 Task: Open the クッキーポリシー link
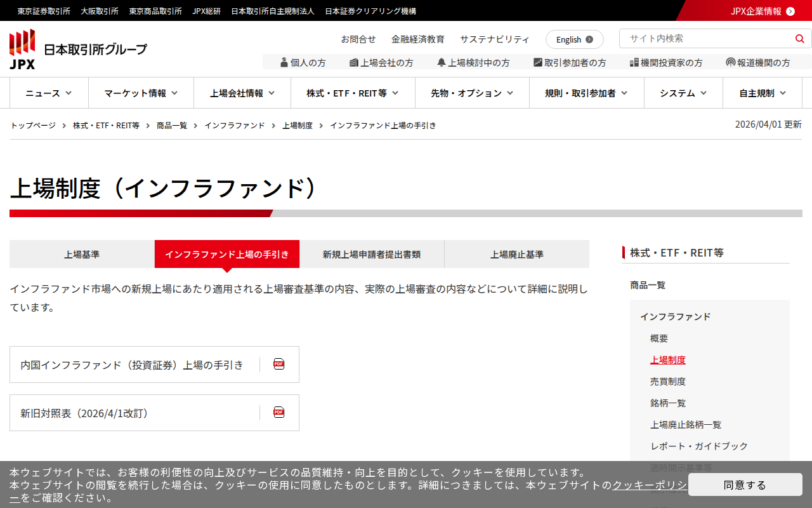(650, 485)
